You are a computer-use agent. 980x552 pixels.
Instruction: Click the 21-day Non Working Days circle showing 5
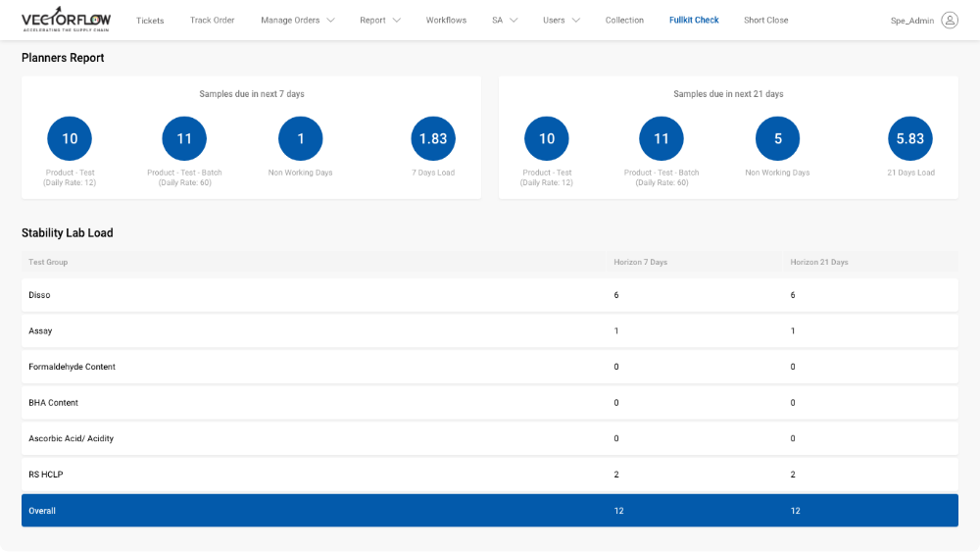coord(778,138)
